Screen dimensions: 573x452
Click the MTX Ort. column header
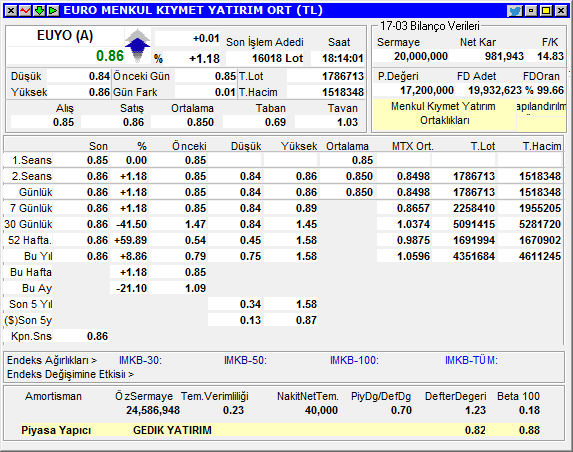tap(413, 146)
